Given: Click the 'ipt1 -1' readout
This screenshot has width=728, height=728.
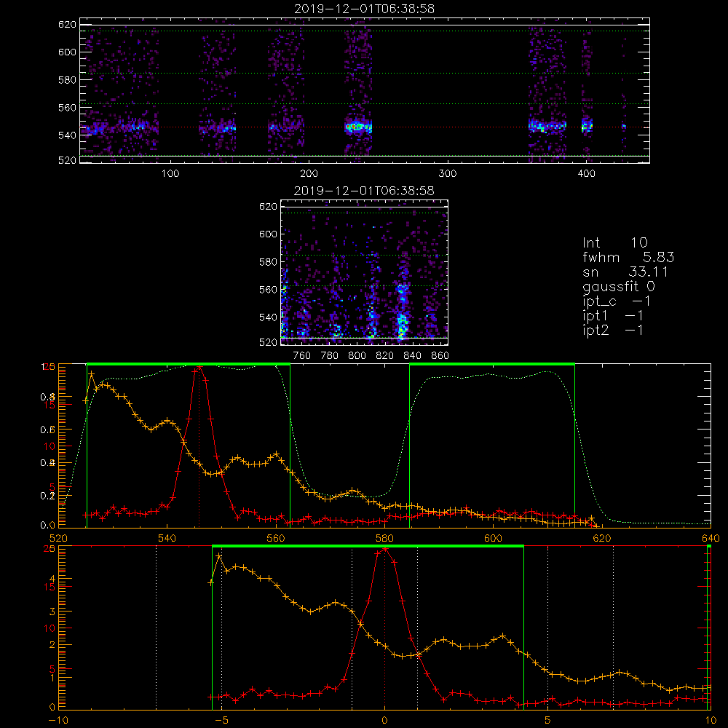Looking at the screenshot, I should tap(613, 316).
